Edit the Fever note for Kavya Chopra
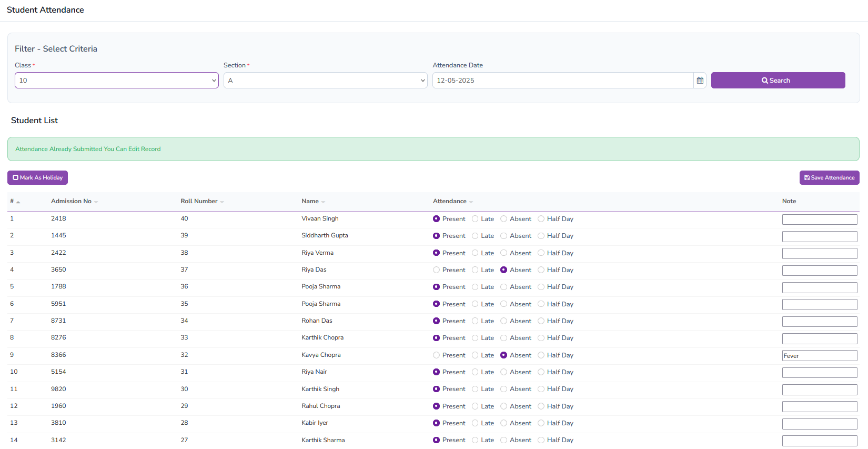The width and height of the screenshot is (868, 449). click(819, 356)
